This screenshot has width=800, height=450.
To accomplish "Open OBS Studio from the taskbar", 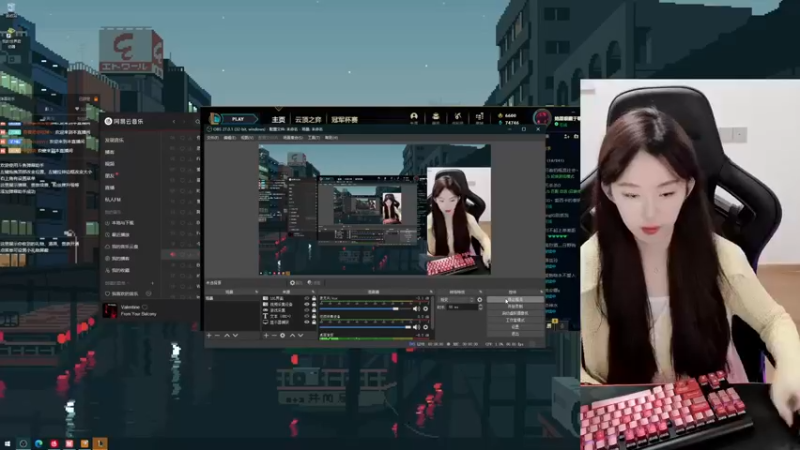I will (23, 443).
